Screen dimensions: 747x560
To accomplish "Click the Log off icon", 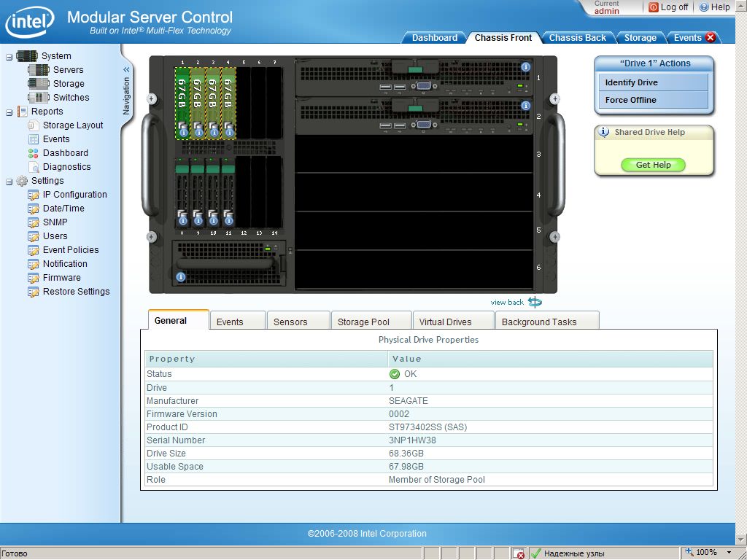I will (653, 7).
